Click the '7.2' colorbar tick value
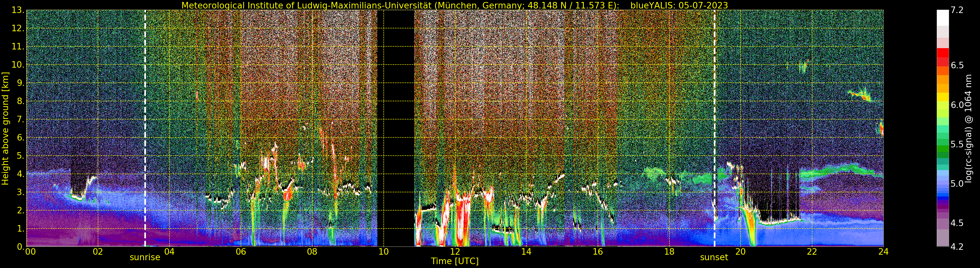The width and height of the screenshot is (980, 268). pyautogui.click(x=956, y=10)
